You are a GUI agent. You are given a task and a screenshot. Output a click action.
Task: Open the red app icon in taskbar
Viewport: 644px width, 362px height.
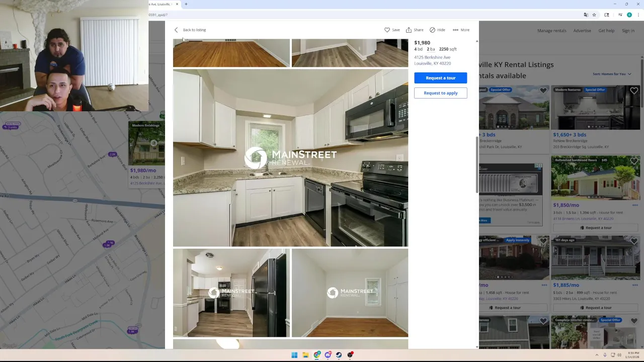(350, 355)
